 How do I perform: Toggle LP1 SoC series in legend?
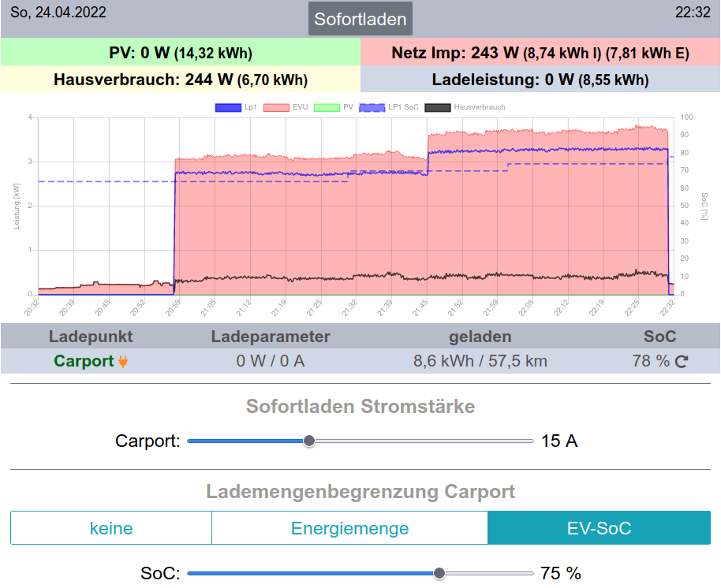[389, 107]
